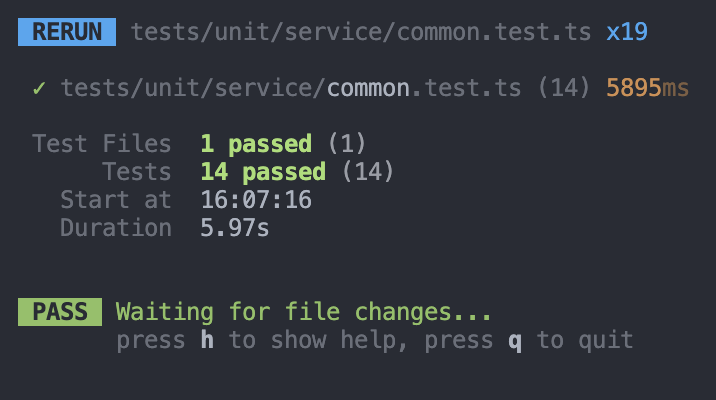Click the (14) test count after file name
The height and width of the screenshot is (400, 716).
click(x=564, y=88)
